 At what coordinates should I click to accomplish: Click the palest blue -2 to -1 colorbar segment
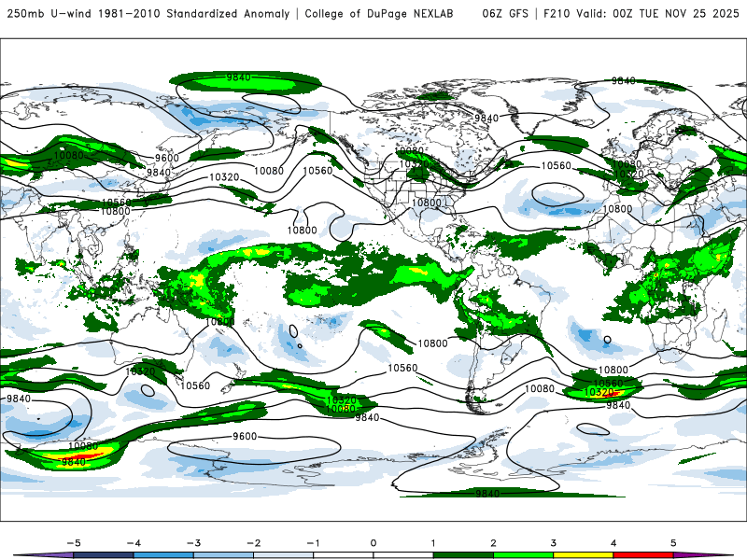284,555
